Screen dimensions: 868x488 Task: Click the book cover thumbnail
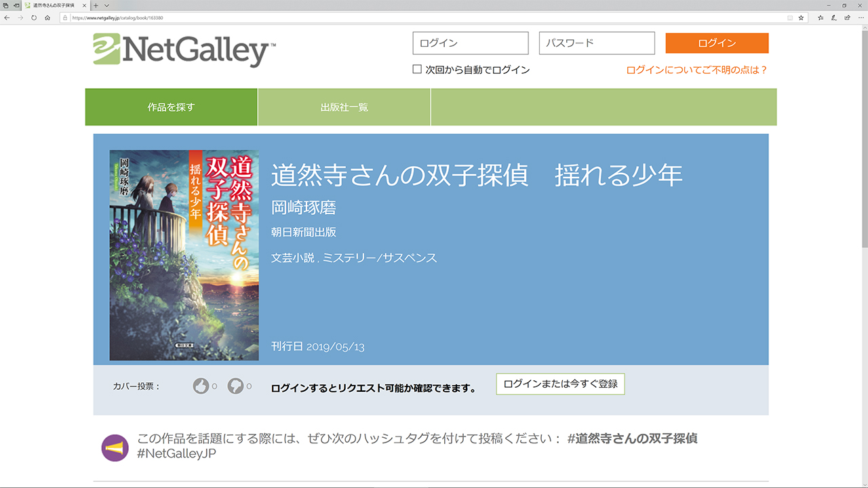point(184,255)
